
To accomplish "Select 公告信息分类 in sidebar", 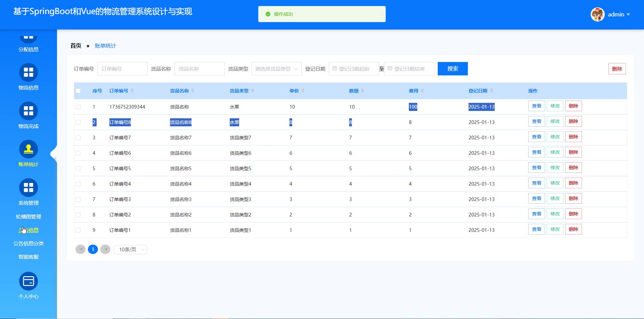I will pyautogui.click(x=29, y=244).
